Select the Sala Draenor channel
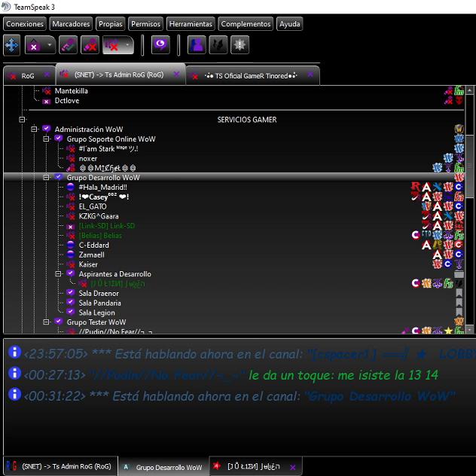 [99, 294]
